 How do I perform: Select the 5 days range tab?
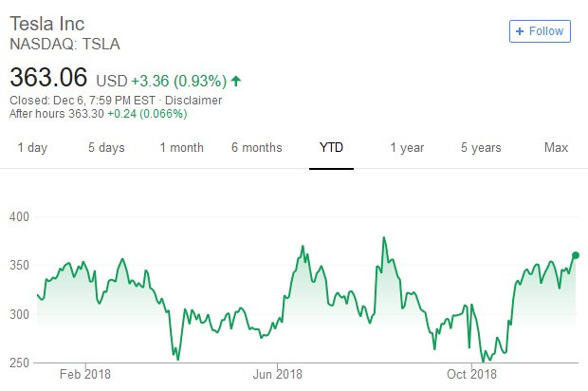(106, 147)
